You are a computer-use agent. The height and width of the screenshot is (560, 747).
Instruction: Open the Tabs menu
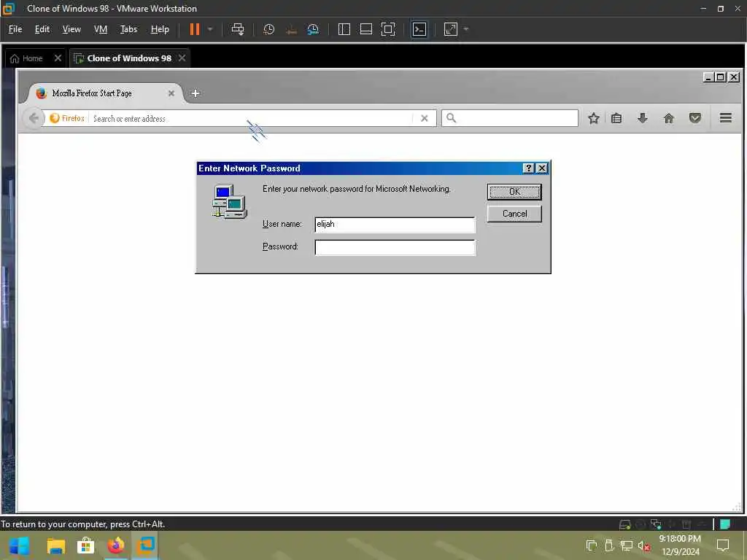click(x=128, y=29)
